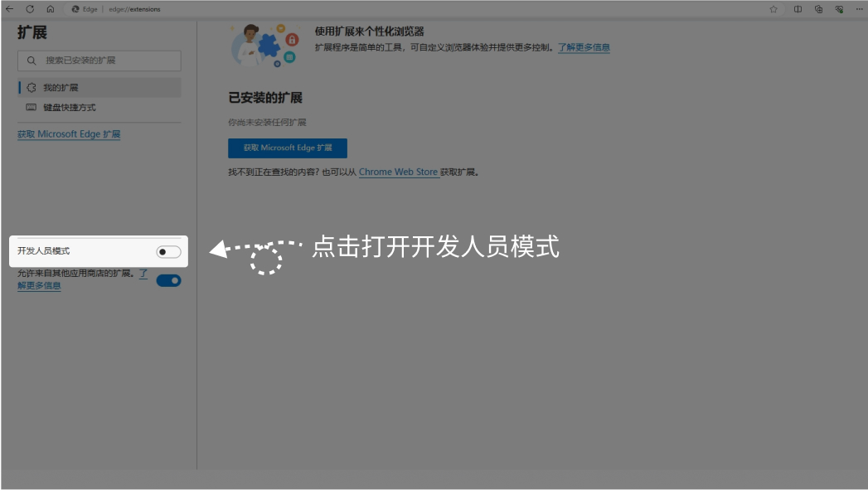Open the Chrome Web Store link

click(x=400, y=172)
